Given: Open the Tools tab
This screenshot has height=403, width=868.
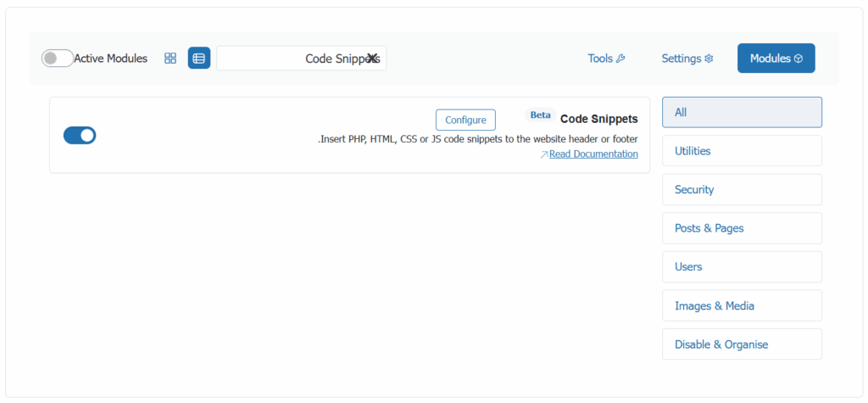Looking at the screenshot, I should pyautogui.click(x=606, y=59).
